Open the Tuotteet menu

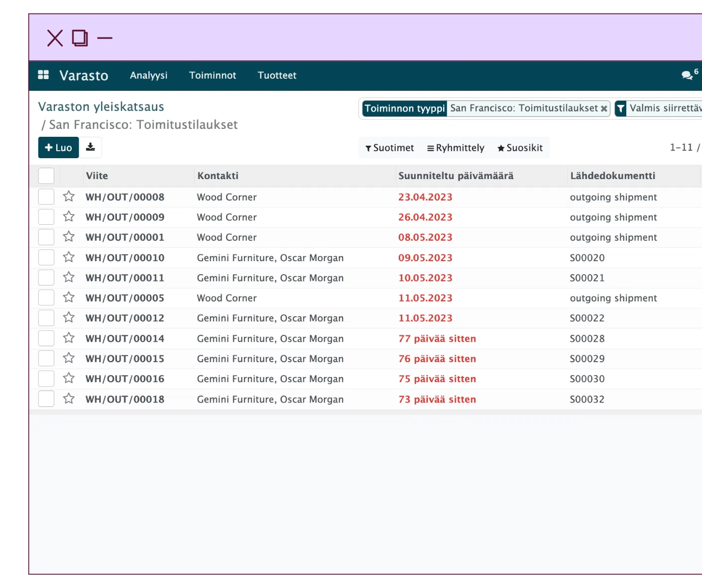click(x=277, y=75)
